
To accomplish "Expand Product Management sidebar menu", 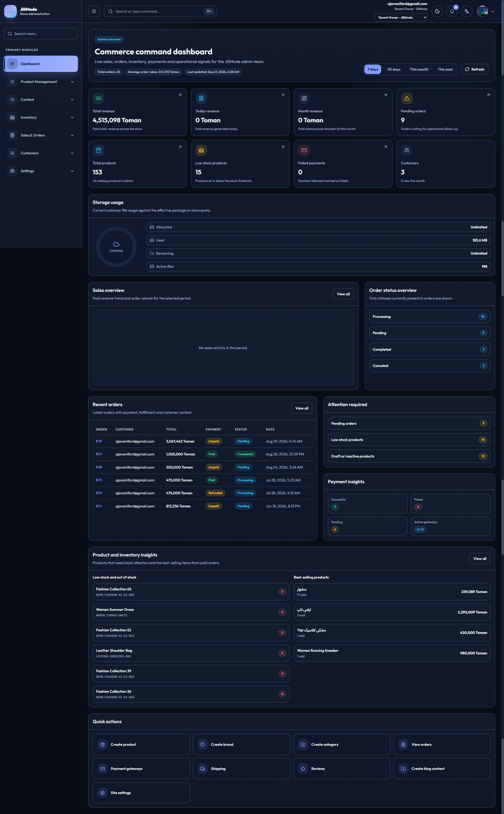I will 41,82.
